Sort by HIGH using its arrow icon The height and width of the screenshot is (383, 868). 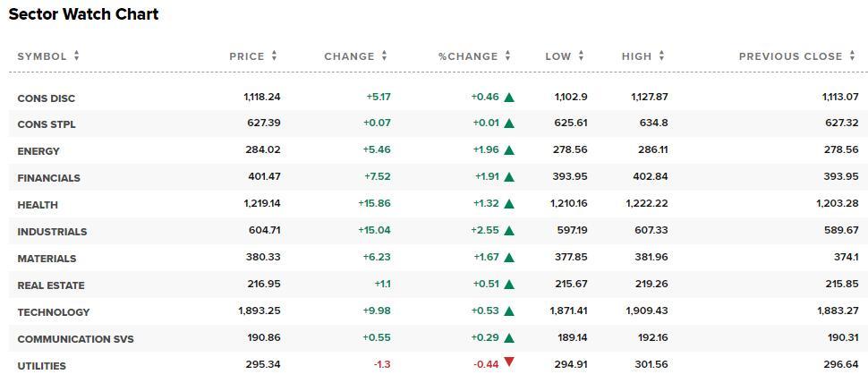(661, 55)
